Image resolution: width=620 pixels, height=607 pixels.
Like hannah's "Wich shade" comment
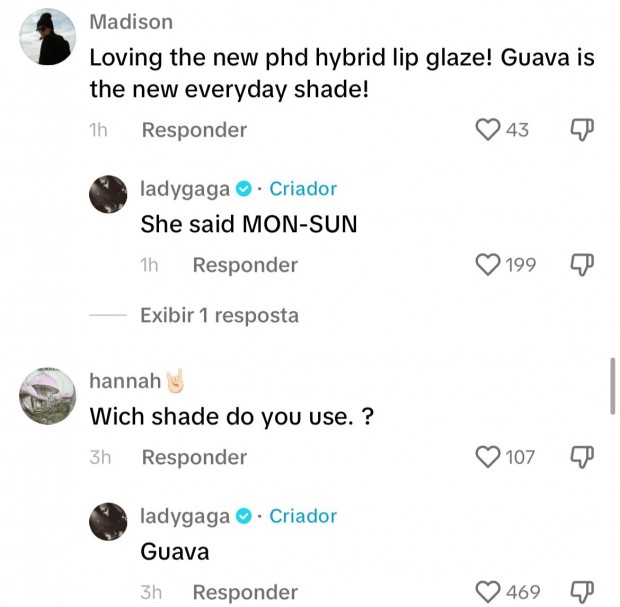487,457
